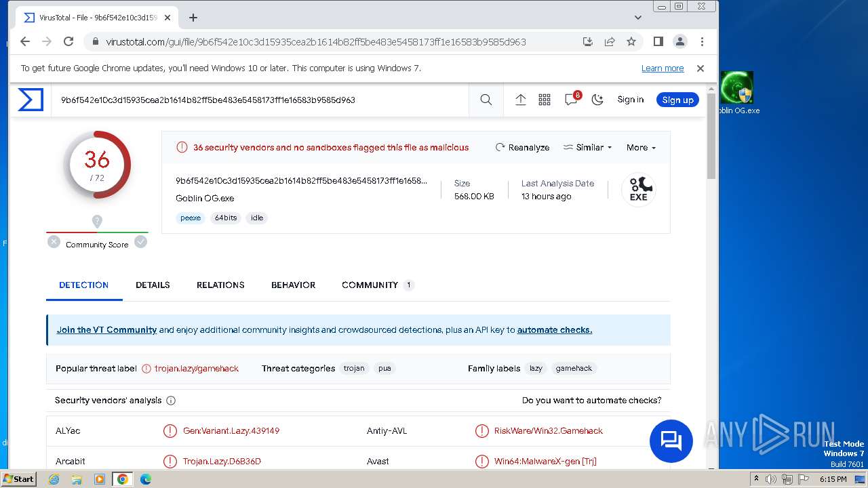Switch to the DETAILS tab

153,285
